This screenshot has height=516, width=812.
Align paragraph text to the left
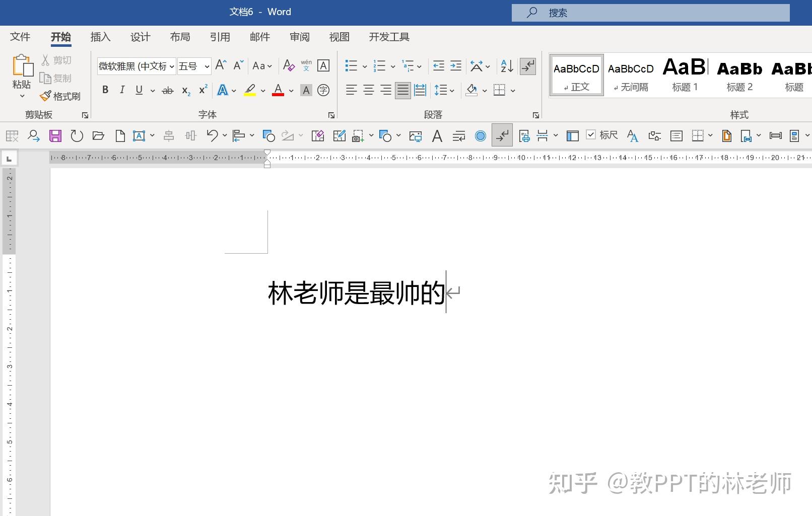click(351, 90)
